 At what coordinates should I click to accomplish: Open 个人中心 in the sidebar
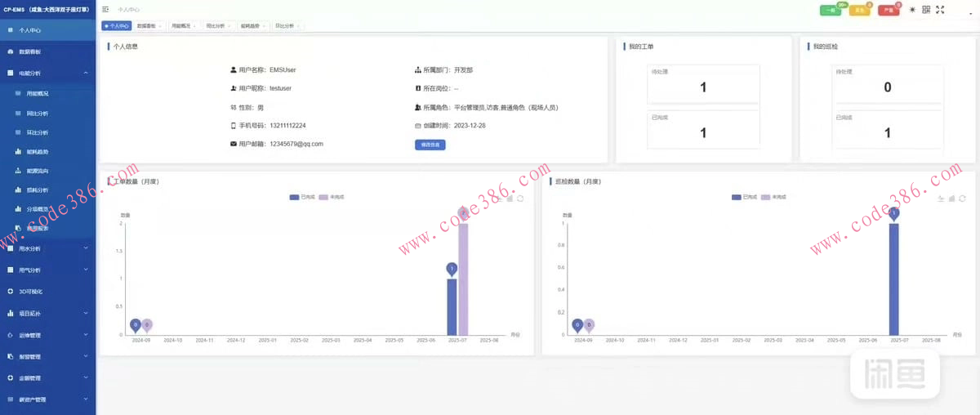[47, 29]
